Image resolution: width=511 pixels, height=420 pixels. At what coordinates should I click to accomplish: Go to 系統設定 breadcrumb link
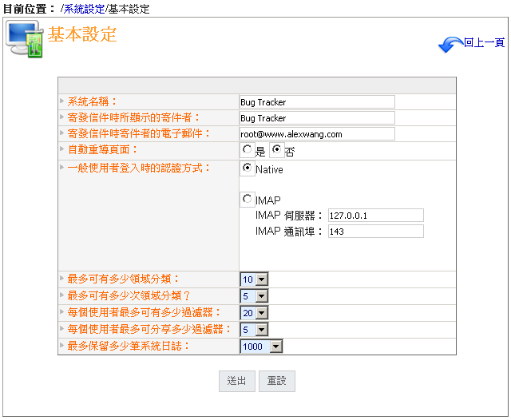tap(85, 9)
